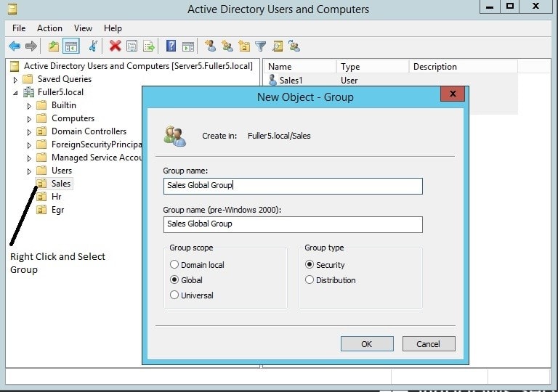558x392 pixels.
Task: Click the Export List icon
Action: (149, 46)
